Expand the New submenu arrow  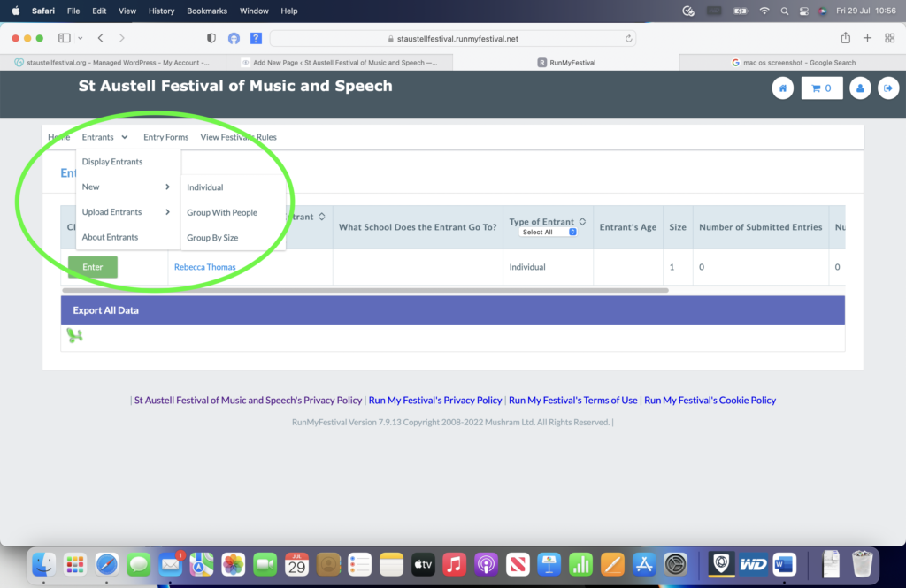pos(167,187)
